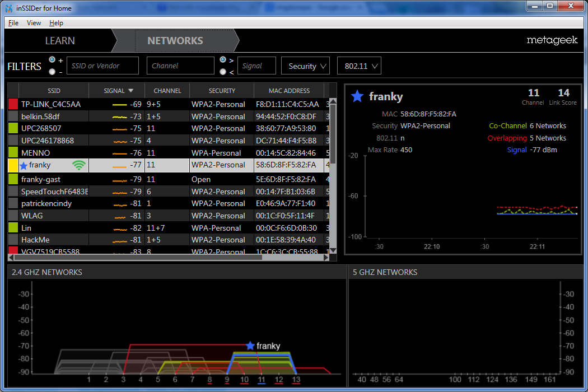Screen dimensions: 588x392
Task: Open the View menu
Action: (34, 23)
